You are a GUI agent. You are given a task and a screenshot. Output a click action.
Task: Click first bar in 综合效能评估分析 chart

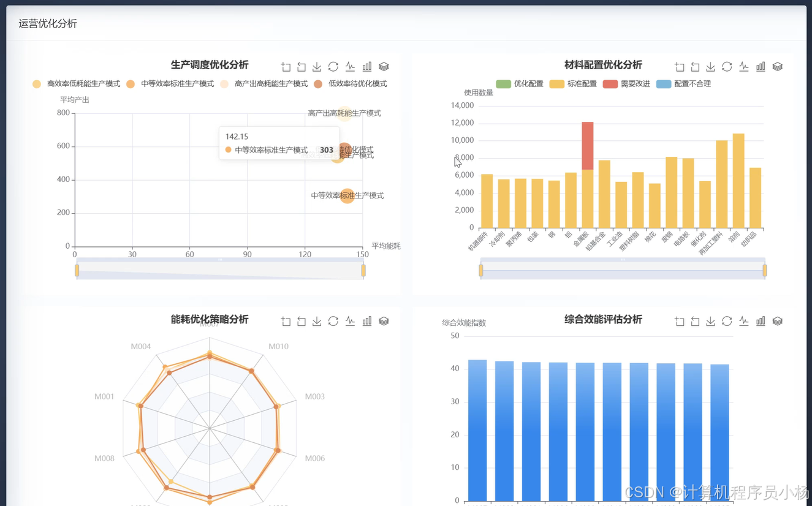tap(477, 431)
